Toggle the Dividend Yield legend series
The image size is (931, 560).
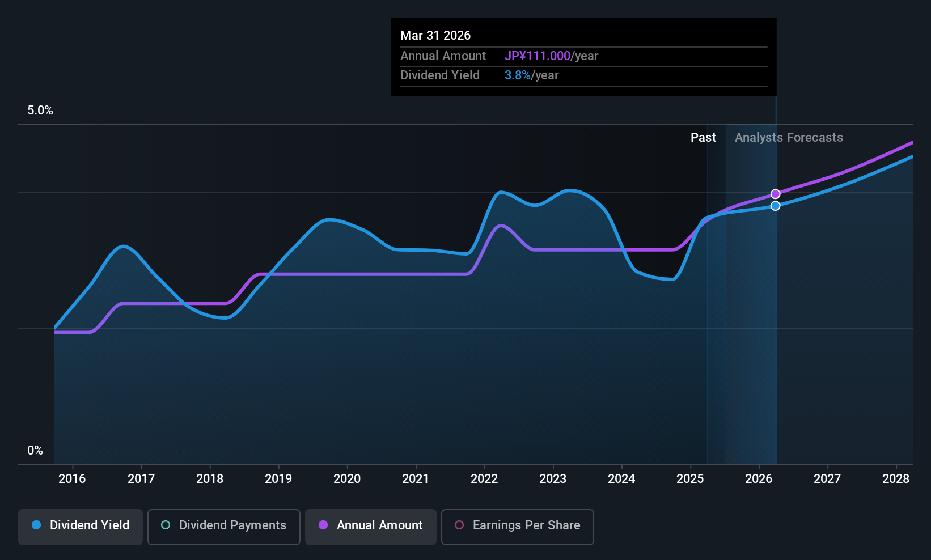click(81, 527)
